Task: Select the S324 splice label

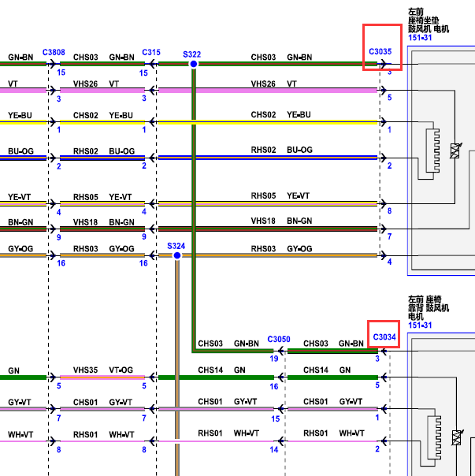Action: coord(176,246)
